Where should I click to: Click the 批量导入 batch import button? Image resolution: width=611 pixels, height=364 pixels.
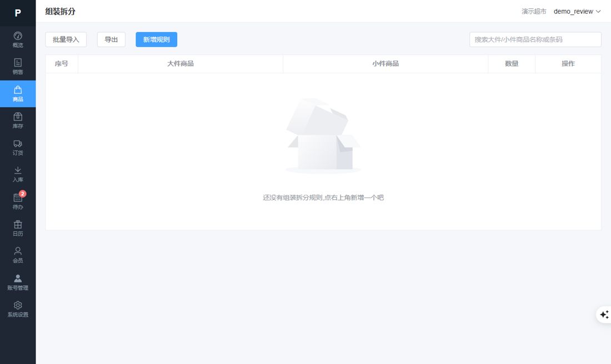click(x=66, y=39)
